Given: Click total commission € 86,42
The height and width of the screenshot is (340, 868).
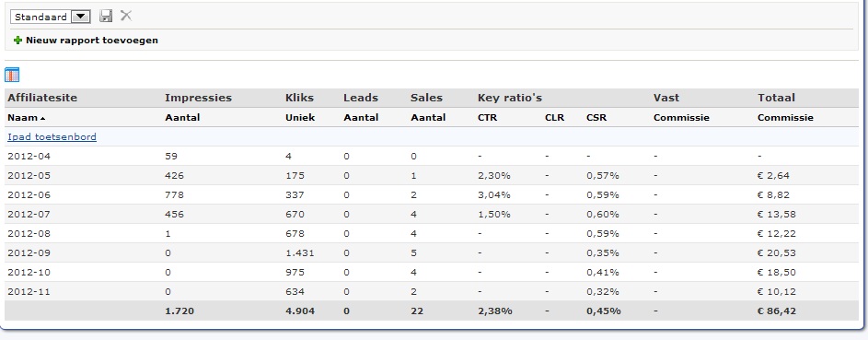Looking at the screenshot, I should coord(777,311).
